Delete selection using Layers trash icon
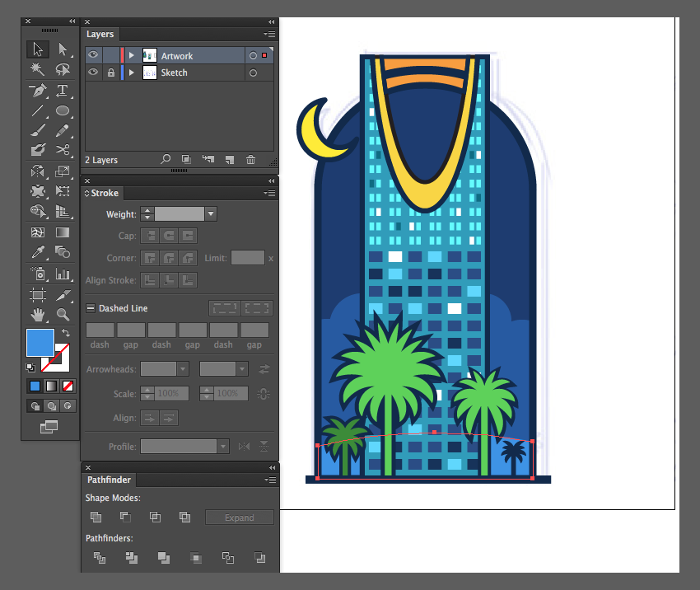 (251, 159)
